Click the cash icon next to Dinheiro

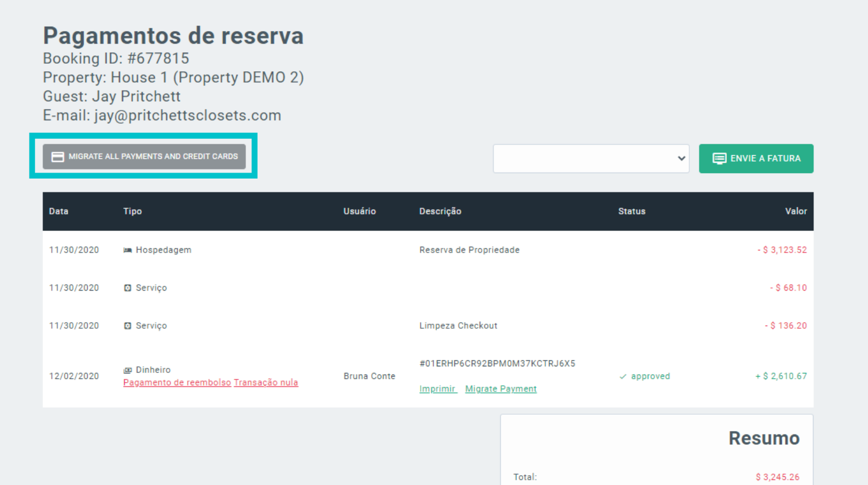coord(128,370)
